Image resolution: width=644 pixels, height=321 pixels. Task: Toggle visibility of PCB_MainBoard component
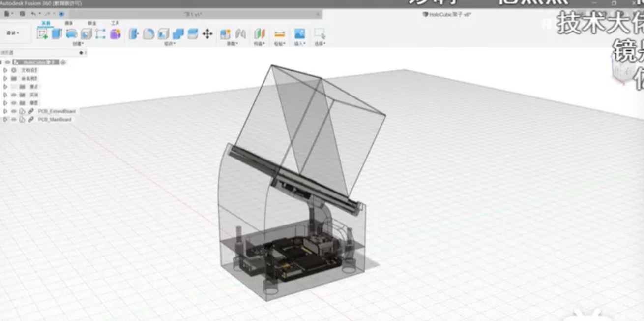tap(14, 120)
